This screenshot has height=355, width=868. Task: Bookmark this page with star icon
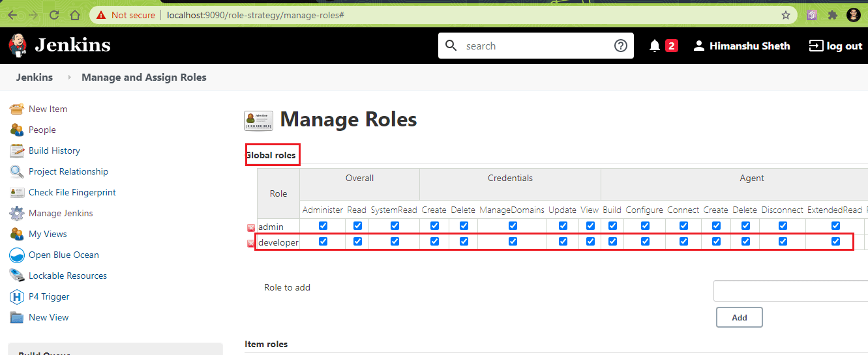[786, 14]
